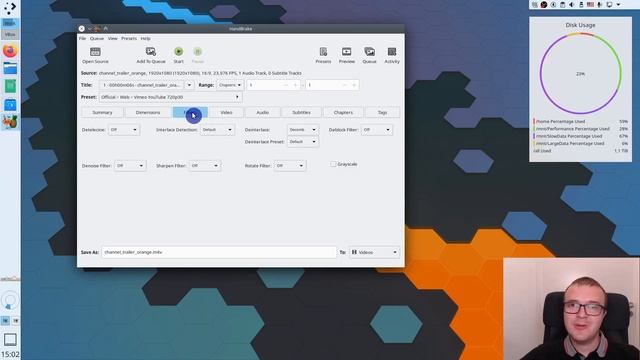Open the View menu
This screenshot has width=640, height=360.
[113, 38]
